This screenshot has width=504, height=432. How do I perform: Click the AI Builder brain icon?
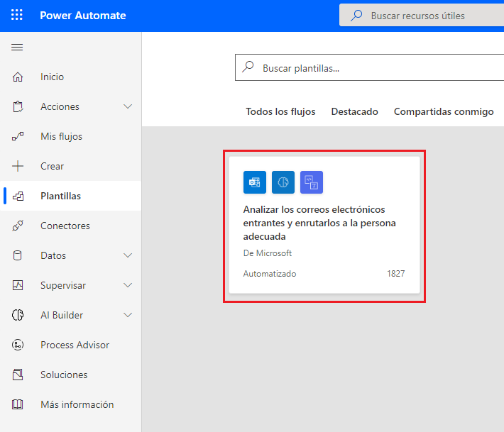[x=18, y=315]
